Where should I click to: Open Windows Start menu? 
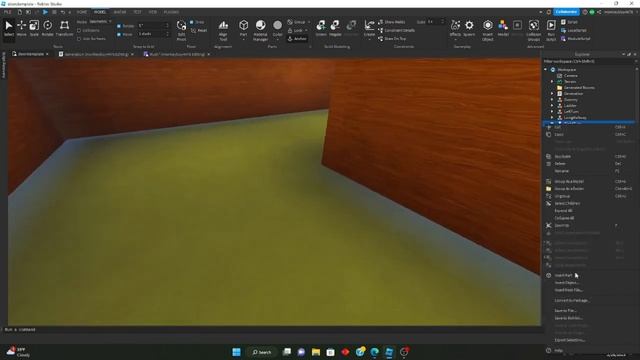point(236,352)
